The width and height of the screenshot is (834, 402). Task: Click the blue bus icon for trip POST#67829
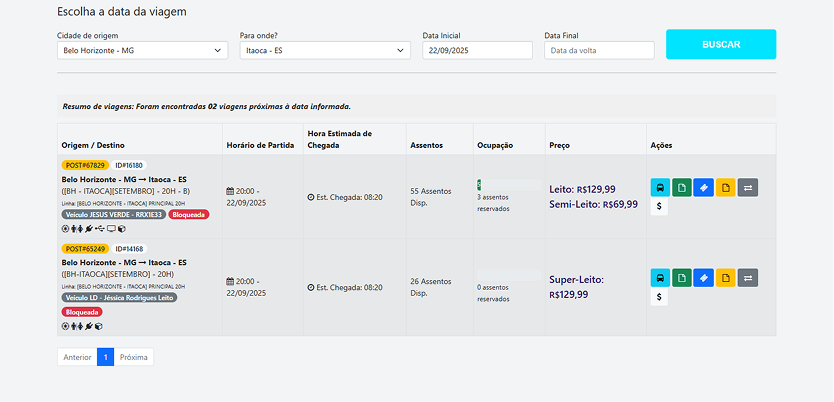point(660,187)
